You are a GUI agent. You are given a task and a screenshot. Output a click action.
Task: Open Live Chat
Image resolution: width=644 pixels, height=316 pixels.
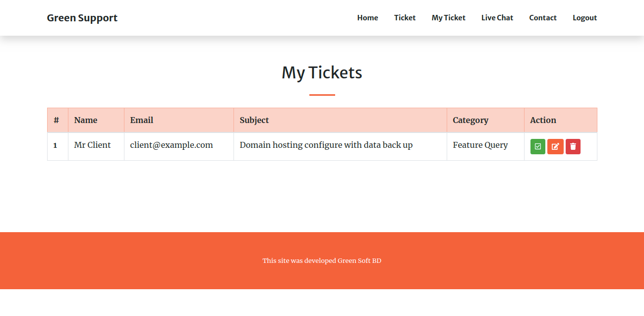(x=497, y=17)
